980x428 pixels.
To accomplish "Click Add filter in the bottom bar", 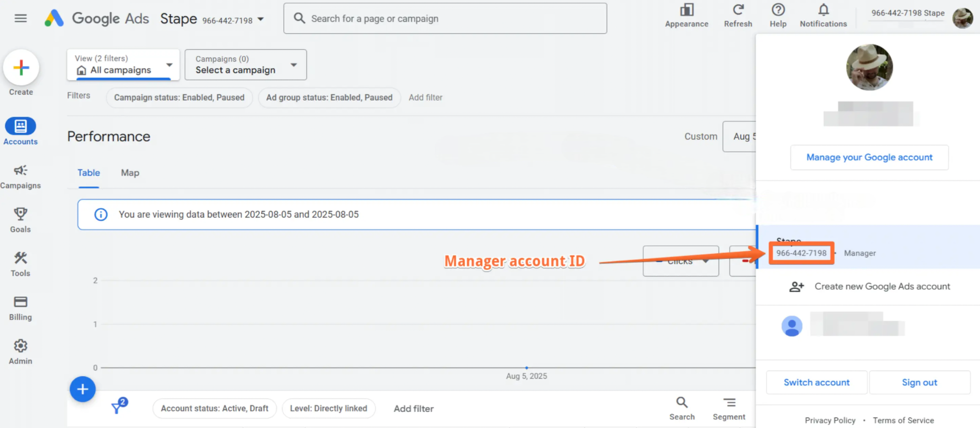I will [413, 408].
